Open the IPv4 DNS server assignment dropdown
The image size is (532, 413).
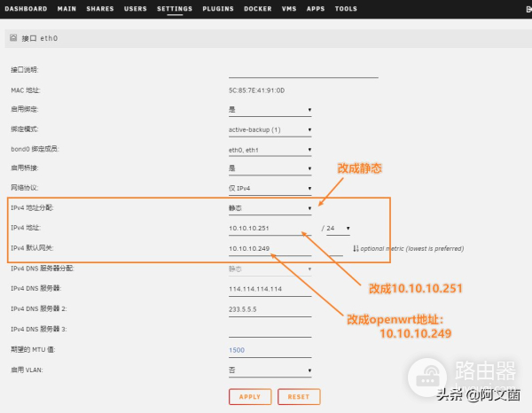(x=270, y=269)
